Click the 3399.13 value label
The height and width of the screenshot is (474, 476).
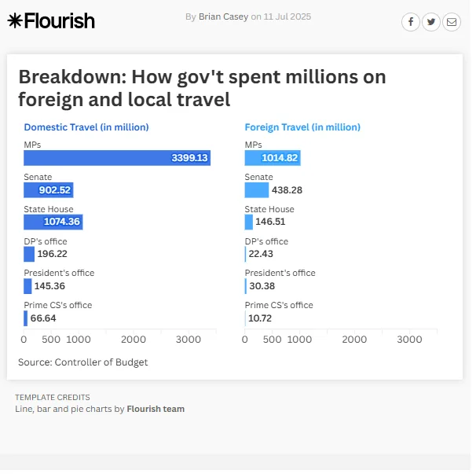point(189,158)
